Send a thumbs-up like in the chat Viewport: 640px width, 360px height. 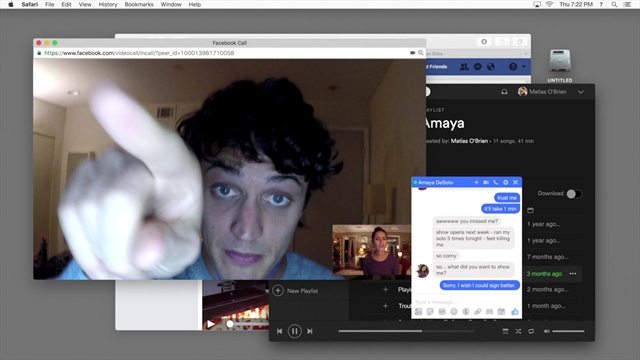click(x=515, y=311)
